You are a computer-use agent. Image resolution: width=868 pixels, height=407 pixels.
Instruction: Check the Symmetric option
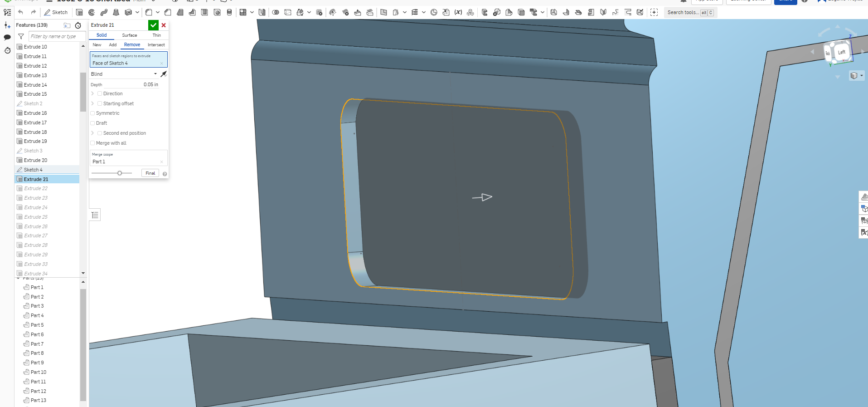pos(92,113)
